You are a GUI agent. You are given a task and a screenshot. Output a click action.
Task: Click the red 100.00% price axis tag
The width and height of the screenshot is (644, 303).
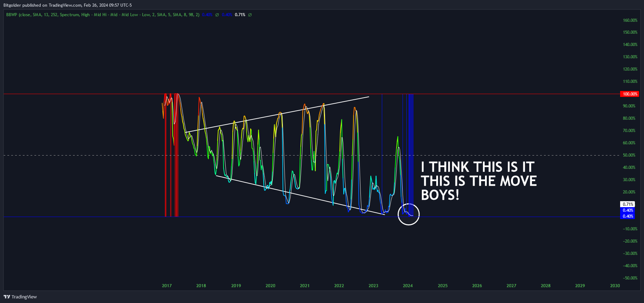630,94
